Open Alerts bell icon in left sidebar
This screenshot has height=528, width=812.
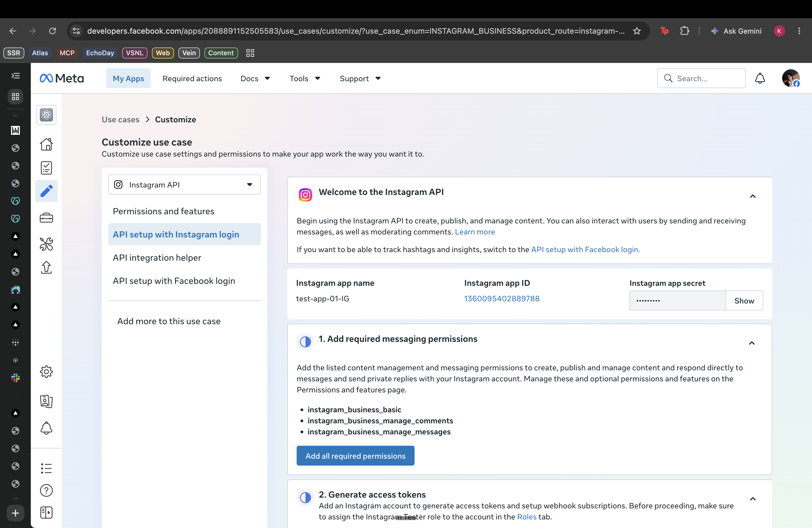pos(46,428)
